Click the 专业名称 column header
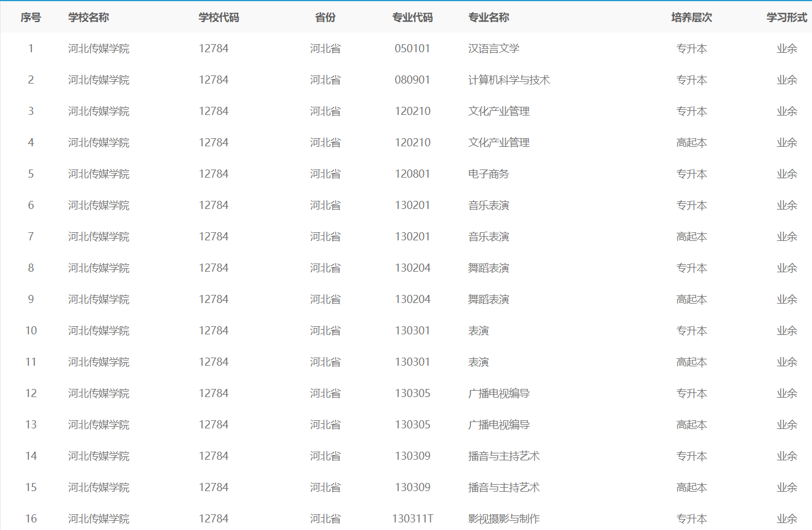Screen dimensions: 812x530 pos(488,17)
